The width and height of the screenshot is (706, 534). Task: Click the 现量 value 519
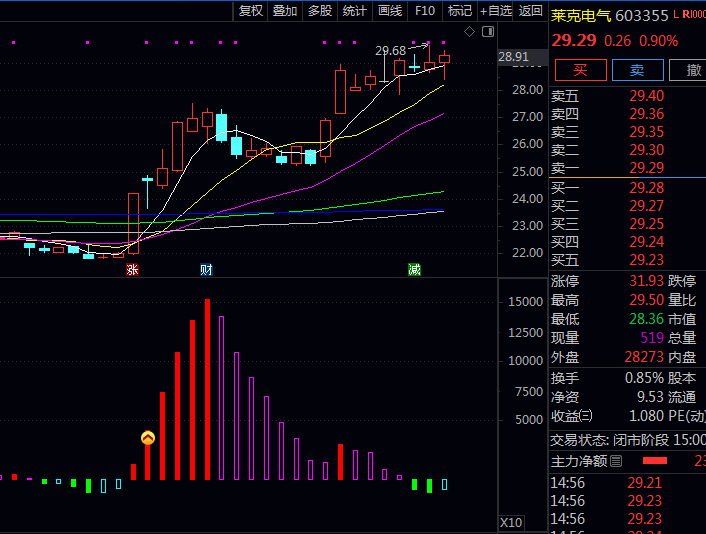[652, 338]
